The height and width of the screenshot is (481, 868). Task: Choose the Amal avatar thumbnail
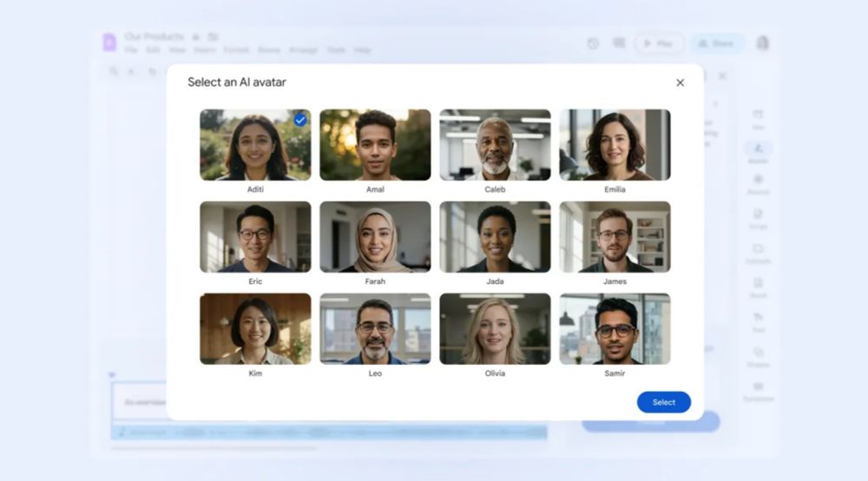click(375, 144)
